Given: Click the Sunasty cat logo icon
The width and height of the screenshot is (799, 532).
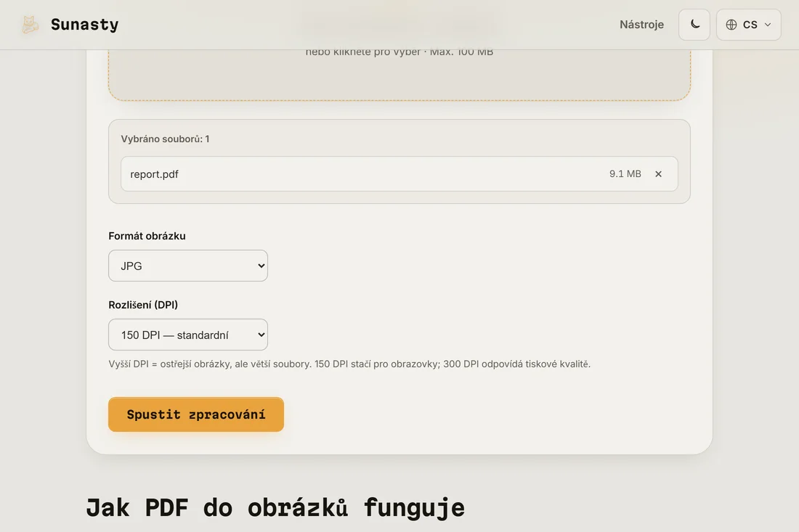Looking at the screenshot, I should coord(30,25).
